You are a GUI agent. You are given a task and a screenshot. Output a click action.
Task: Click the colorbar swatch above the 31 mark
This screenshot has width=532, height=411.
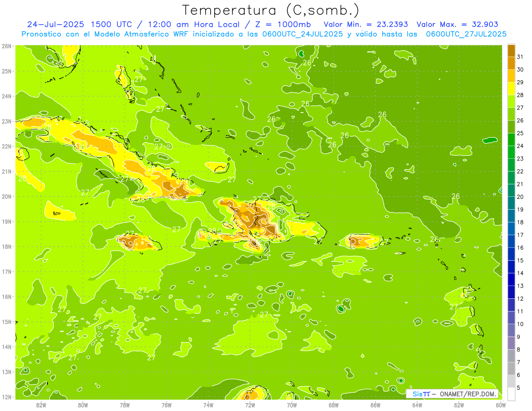511,50
